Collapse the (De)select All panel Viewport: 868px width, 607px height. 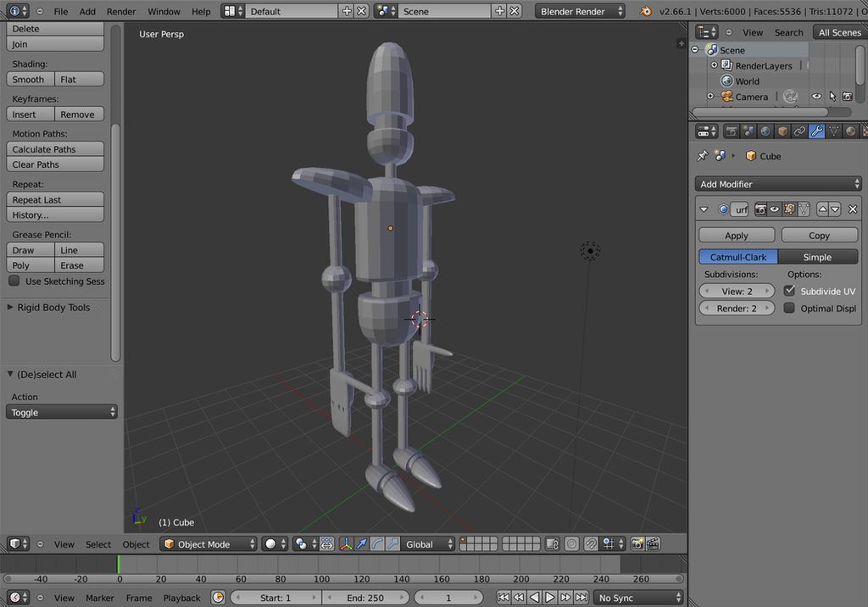tap(47, 375)
